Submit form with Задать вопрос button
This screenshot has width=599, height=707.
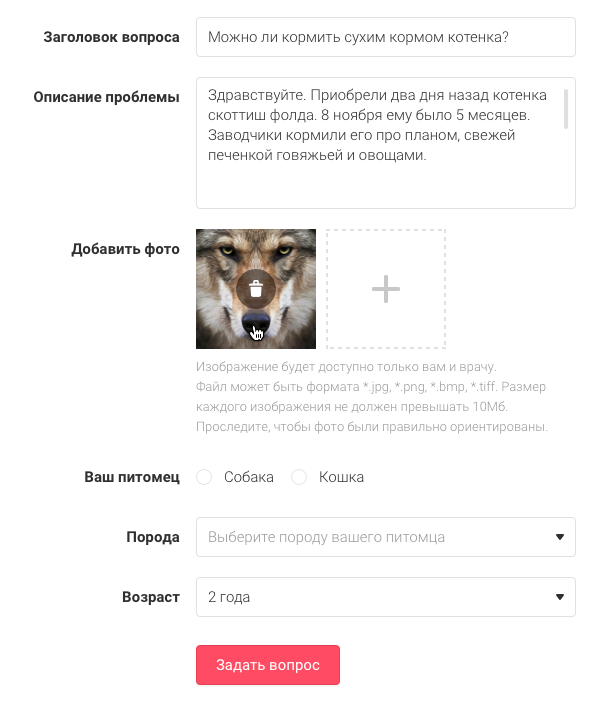coord(268,665)
